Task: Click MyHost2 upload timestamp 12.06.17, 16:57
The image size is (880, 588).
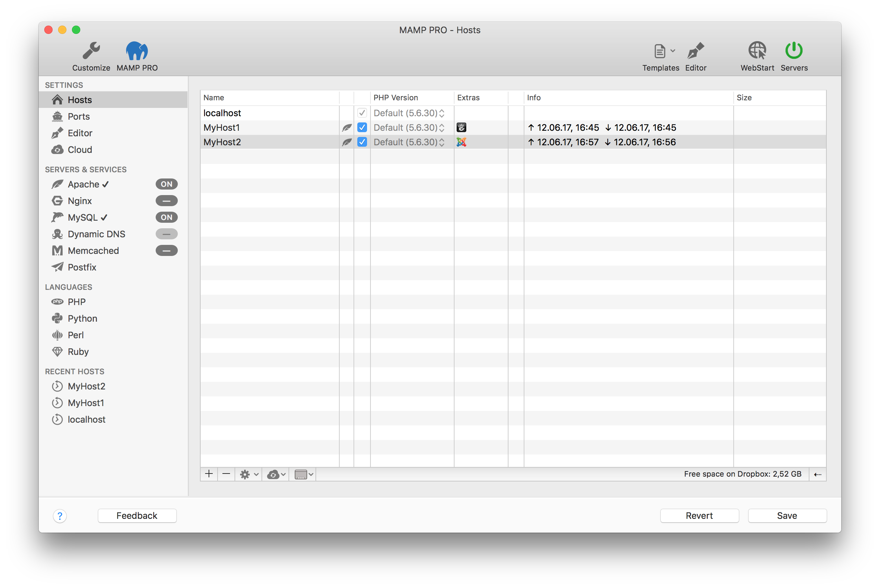Action: pos(563,142)
